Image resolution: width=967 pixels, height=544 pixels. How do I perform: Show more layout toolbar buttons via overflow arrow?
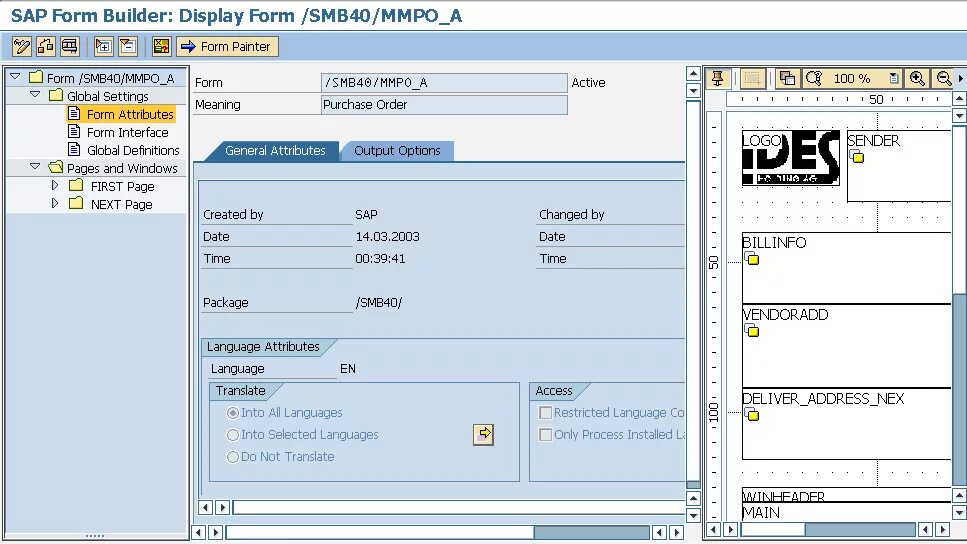tap(960, 78)
